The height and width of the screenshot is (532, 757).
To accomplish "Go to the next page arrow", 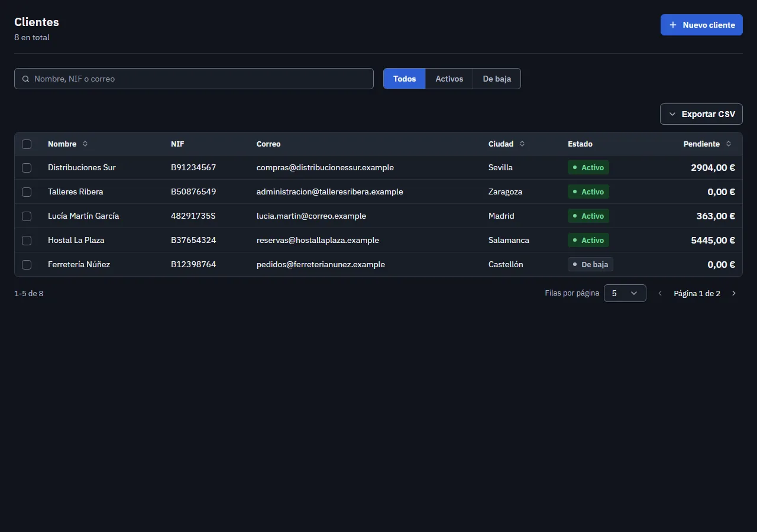I will tap(734, 293).
